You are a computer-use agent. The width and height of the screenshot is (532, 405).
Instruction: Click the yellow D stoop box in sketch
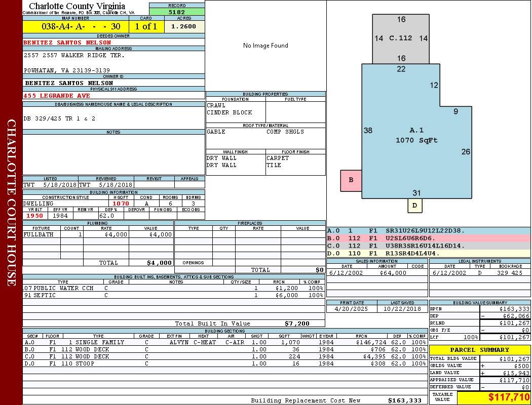(414, 206)
